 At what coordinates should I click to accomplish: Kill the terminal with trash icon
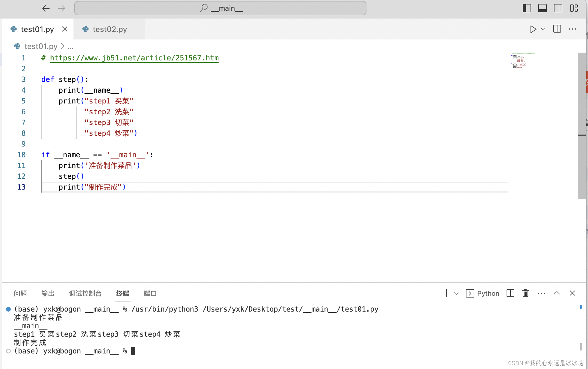(525, 293)
